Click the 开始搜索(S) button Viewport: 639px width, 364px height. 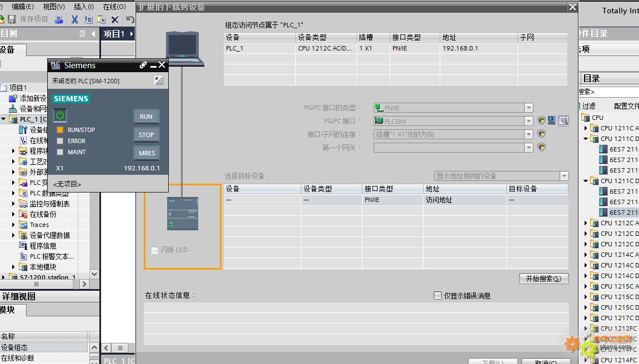(544, 279)
